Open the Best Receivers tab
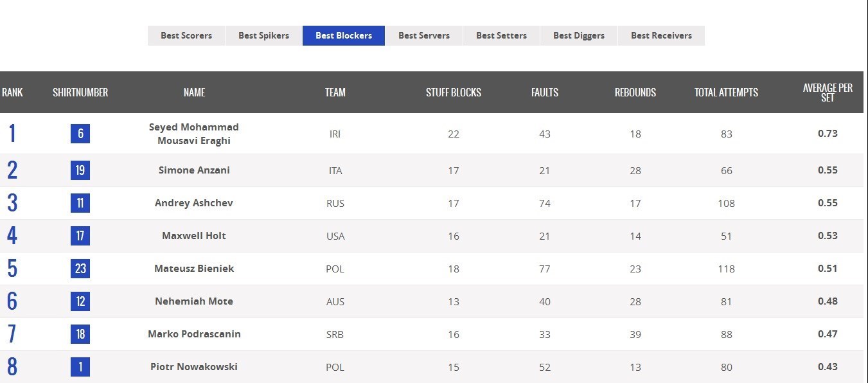Viewport: 868px width, 383px height. pos(661,35)
